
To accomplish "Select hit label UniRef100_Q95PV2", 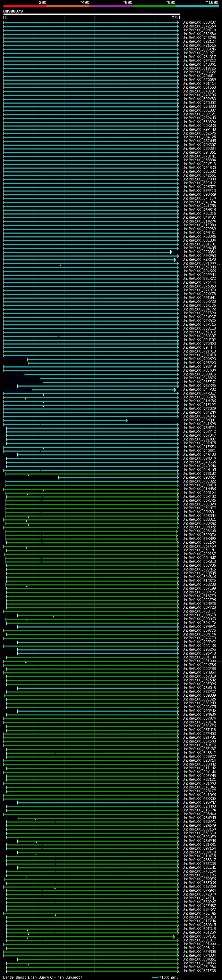I will (x=199, y=642).
